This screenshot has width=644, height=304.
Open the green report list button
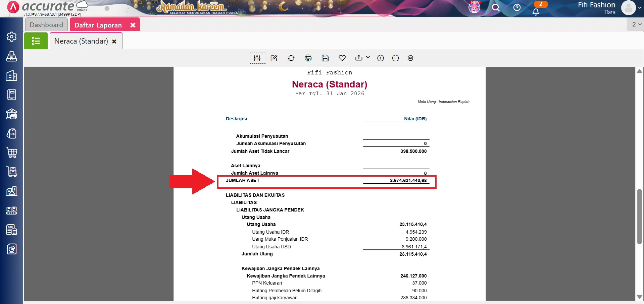click(36, 41)
